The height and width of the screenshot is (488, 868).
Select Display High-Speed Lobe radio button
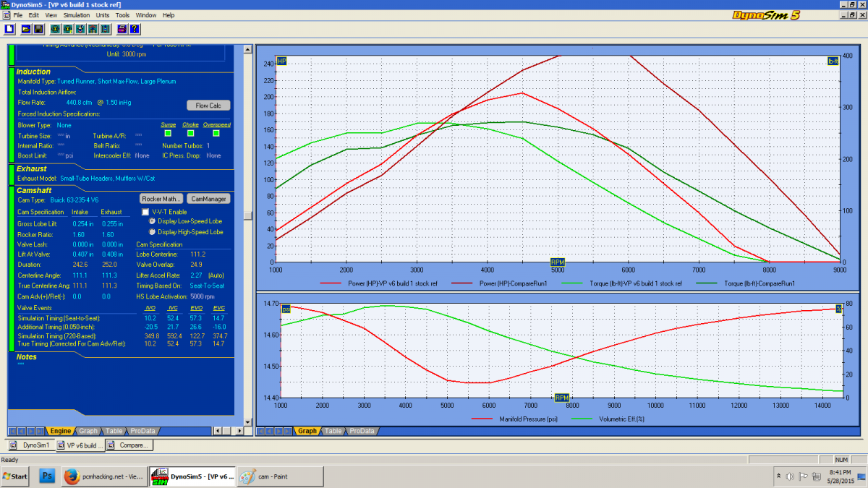pos(152,232)
